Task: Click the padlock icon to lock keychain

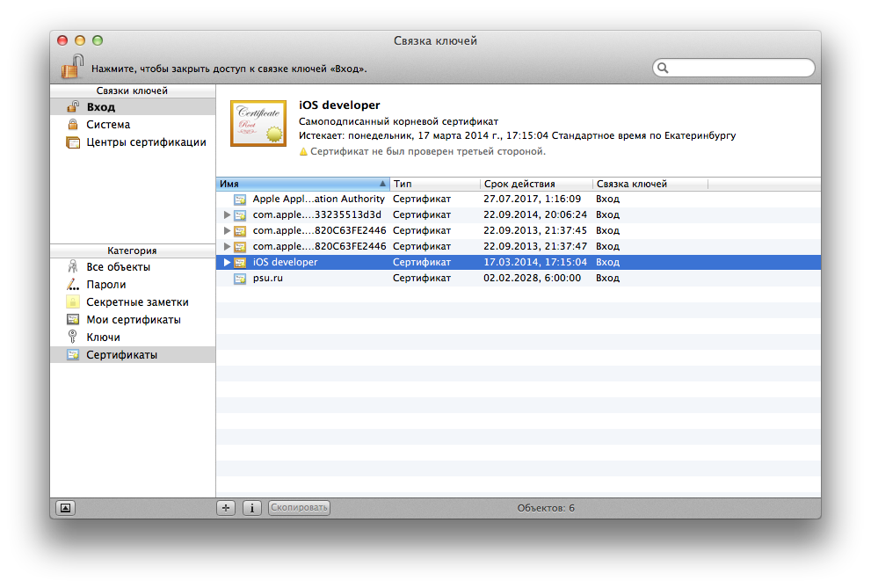Action: click(72, 67)
